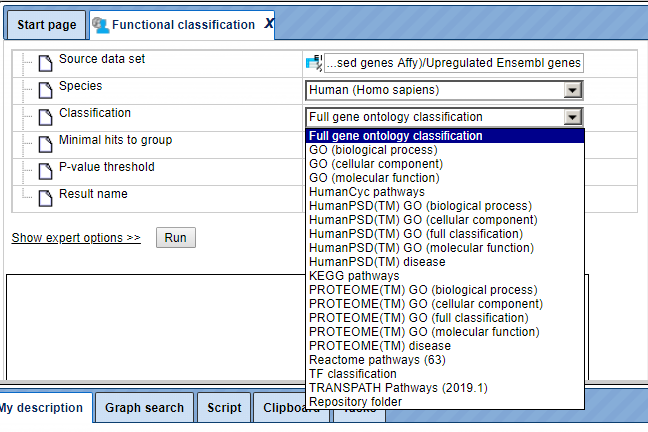The image size is (648, 432).
Task: Select GO (biological process) option
Action: (x=373, y=150)
